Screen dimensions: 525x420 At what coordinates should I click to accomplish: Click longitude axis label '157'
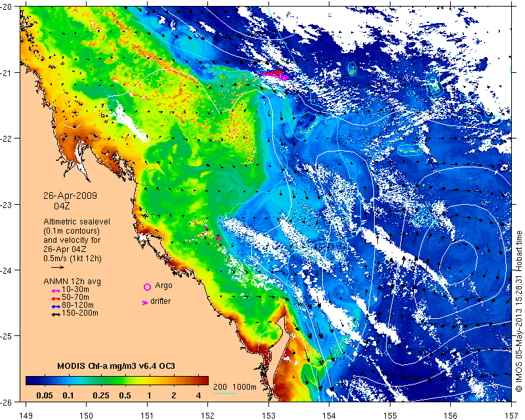(x=512, y=415)
